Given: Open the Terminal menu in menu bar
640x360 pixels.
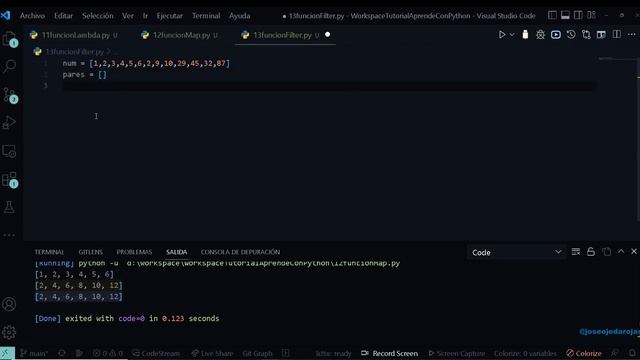Looking at the screenshot, I should [x=206, y=16].
